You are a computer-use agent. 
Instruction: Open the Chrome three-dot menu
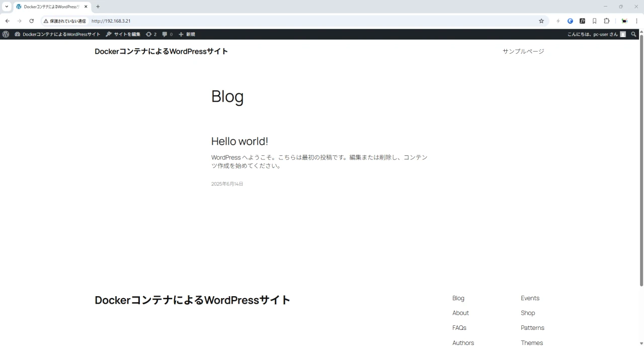click(x=636, y=21)
